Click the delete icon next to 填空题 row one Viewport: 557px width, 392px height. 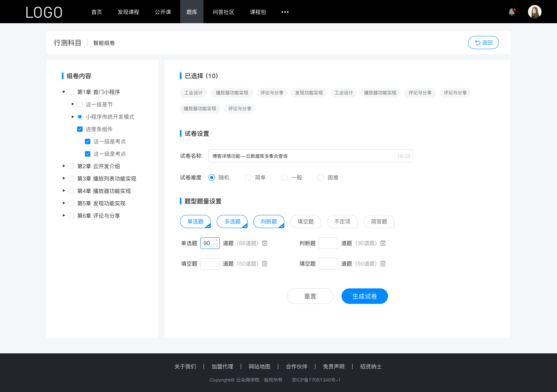[265, 264]
